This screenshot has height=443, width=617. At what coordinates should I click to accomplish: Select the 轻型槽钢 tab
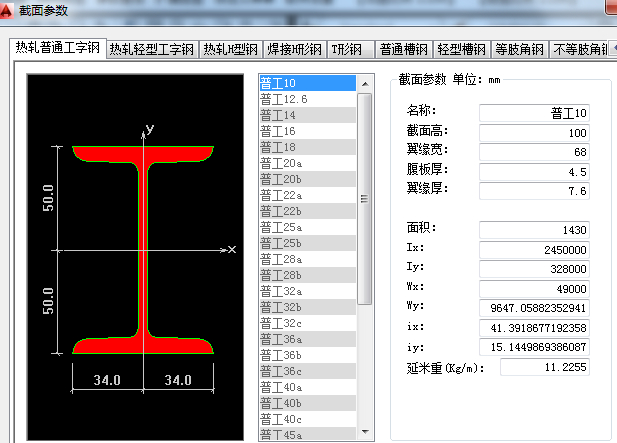point(461,50)
